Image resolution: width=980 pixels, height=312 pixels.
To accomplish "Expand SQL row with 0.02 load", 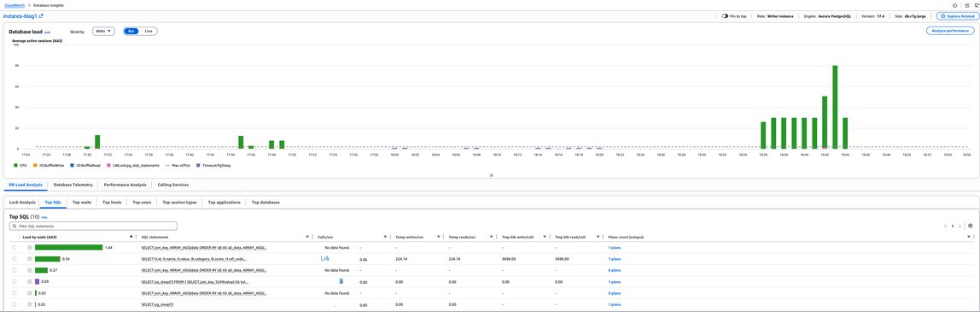I will (29, 304).
